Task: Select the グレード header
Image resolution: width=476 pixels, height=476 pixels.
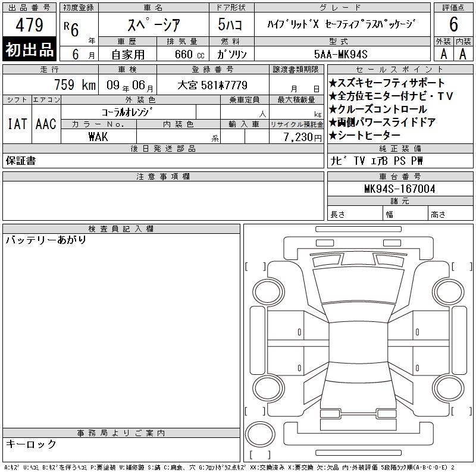Action: coord(342,8)
